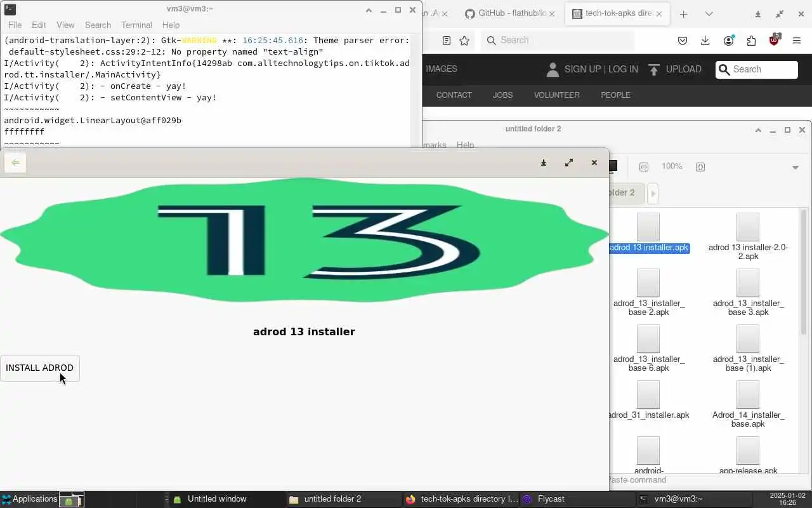This screenshot has height=508, width=812.
Task: Click the upload arrow icon on website
Action: pyautogui.click(x=654, y=69)
